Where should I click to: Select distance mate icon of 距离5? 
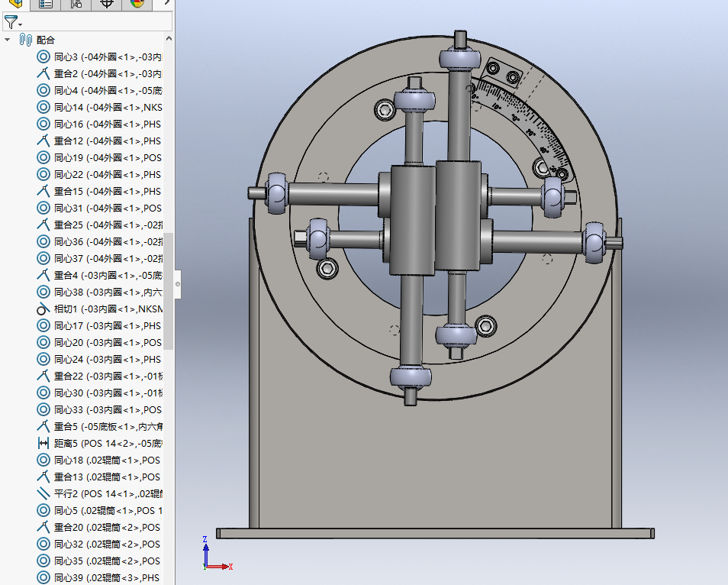[43, 443]
